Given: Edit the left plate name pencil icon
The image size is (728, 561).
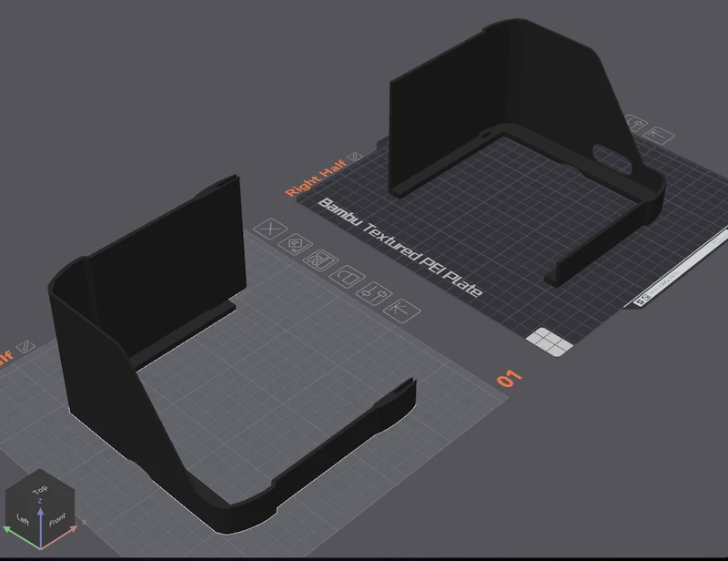Looking at the screenshot, I should point(25,346).
